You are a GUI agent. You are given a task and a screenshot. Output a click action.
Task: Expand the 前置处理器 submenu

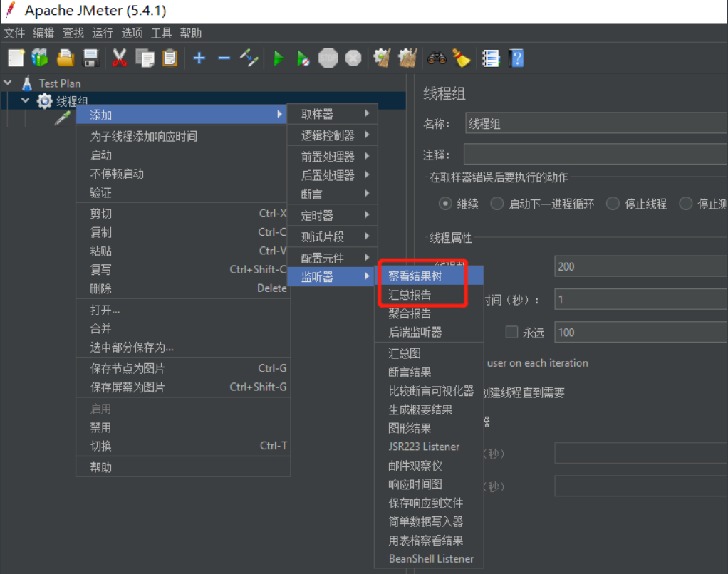[x=332, y=157]
